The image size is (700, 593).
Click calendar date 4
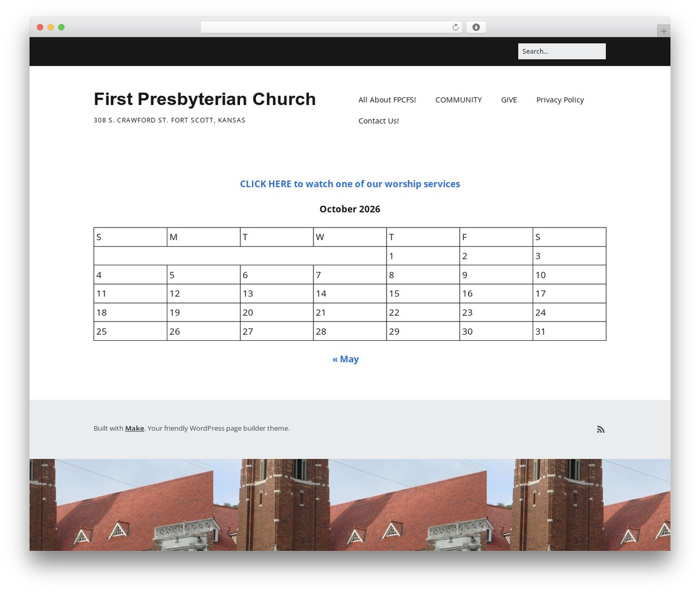pyautogui.click(x=130, y=275)
